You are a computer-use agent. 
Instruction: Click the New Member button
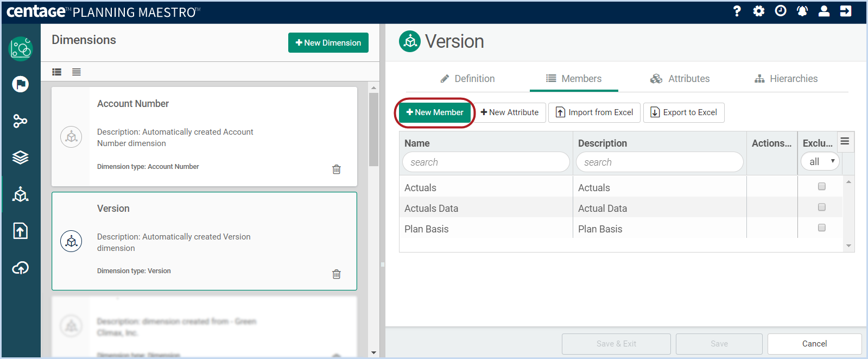point(435,112)
